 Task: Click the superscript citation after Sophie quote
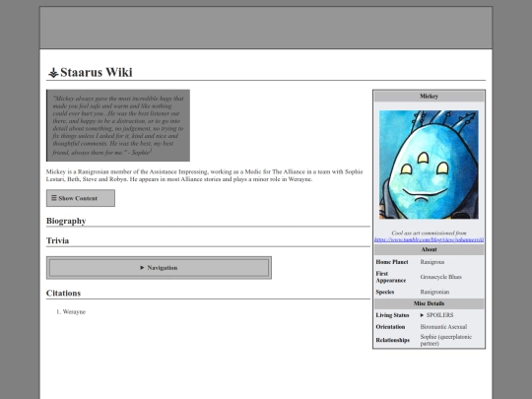tap(151, 150)
